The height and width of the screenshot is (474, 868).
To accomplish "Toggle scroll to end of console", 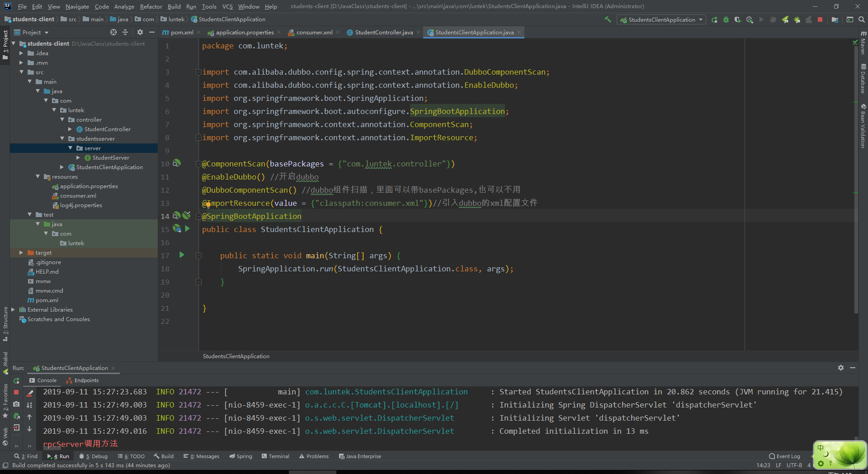I will [29, 405].
